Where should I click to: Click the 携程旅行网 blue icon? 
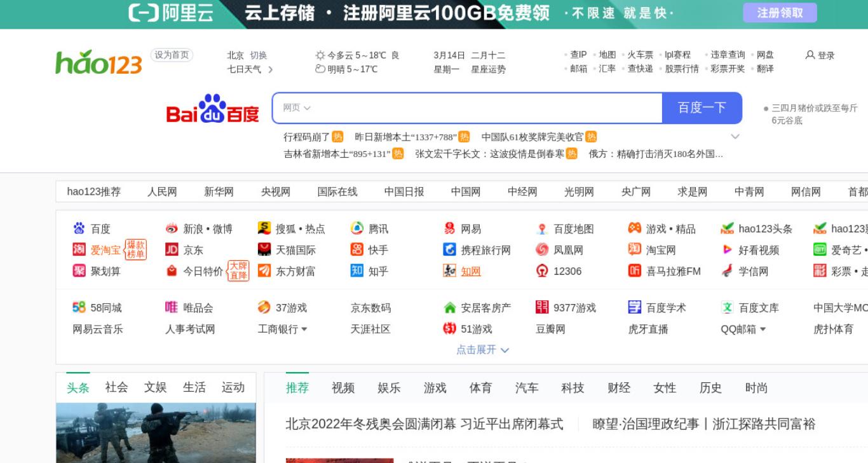point(449,249)
